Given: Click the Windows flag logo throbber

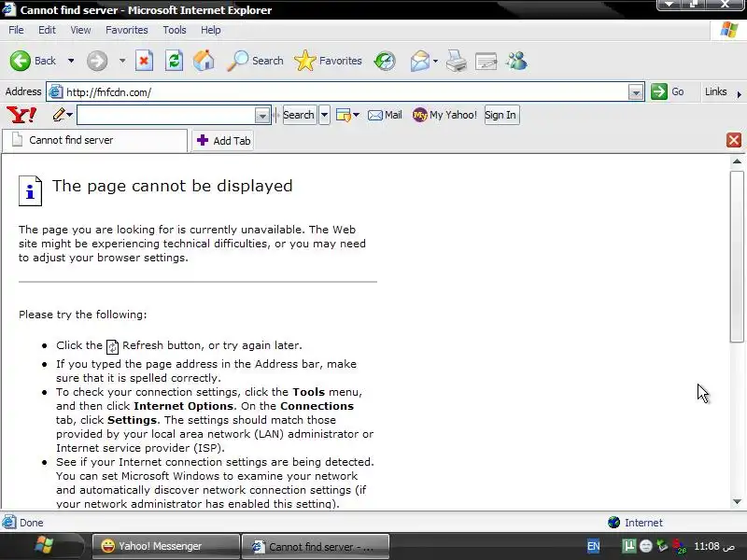Looking at the screenshot, I should coord(729,30).
